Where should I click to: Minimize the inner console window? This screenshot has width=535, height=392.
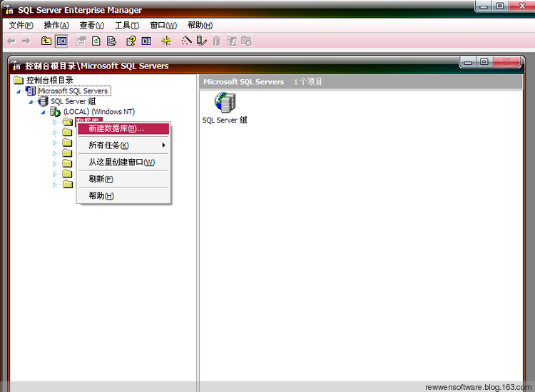[x=468, y=62]
